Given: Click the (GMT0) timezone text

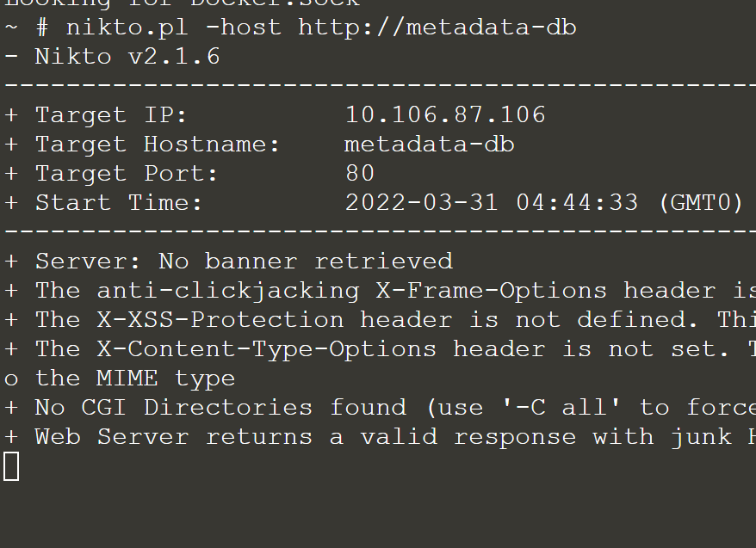Looking at the screenshot, I should coord(701,203).
